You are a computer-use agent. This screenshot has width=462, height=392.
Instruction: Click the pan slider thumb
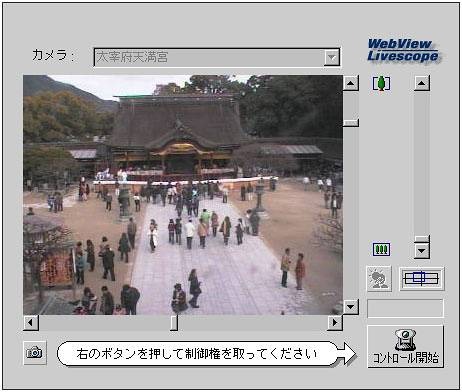tap(174, 323)
